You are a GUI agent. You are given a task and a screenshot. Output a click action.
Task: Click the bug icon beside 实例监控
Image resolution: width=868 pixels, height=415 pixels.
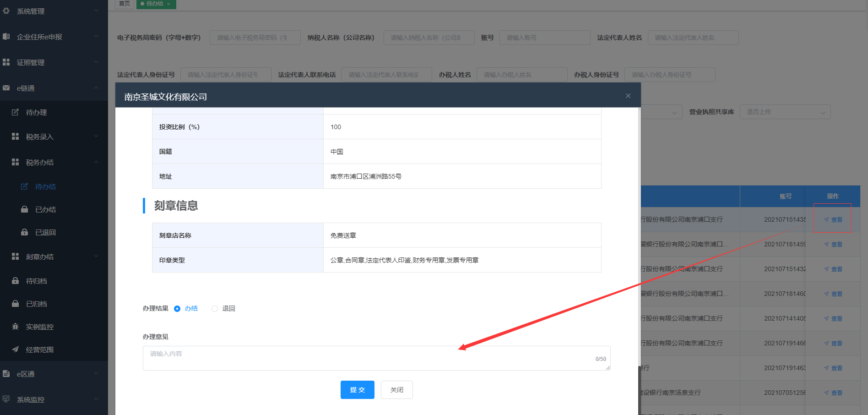point(16,327)
